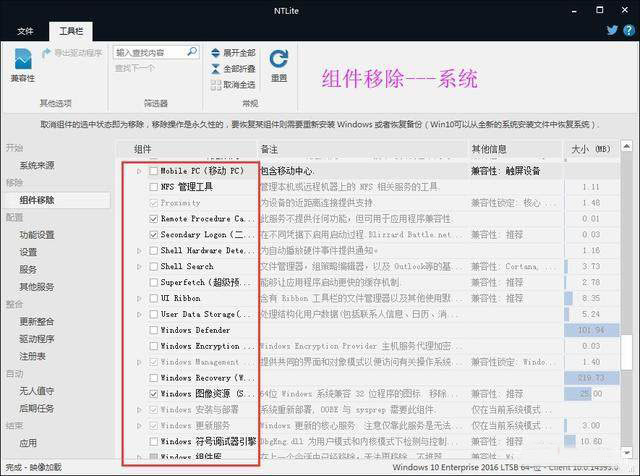Viewport: 640px width, 476px height.
Task: Click the 取消全选 deselect all icon
Action: pos(216,85)
